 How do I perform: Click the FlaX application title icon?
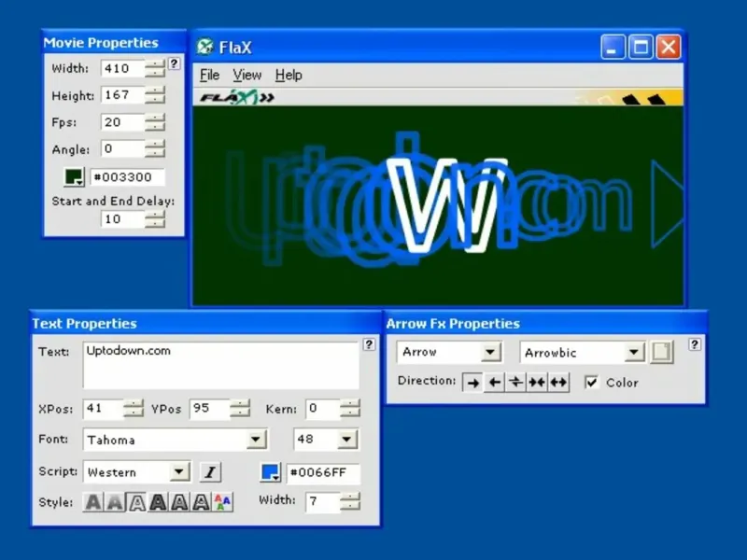click(205, 47)
